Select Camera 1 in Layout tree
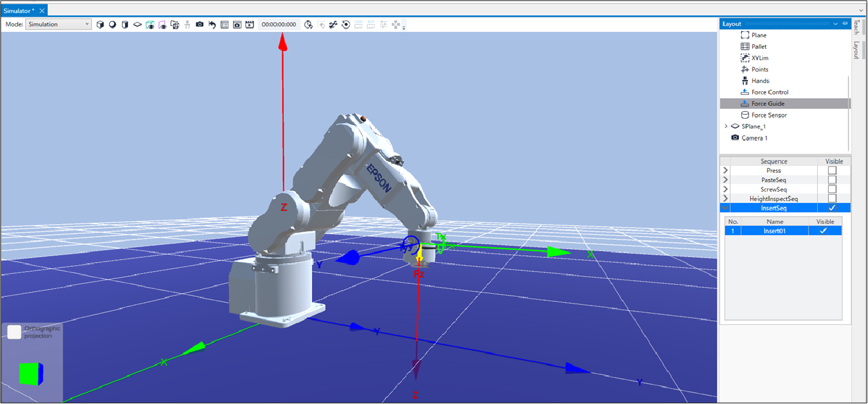 (754, 138)
